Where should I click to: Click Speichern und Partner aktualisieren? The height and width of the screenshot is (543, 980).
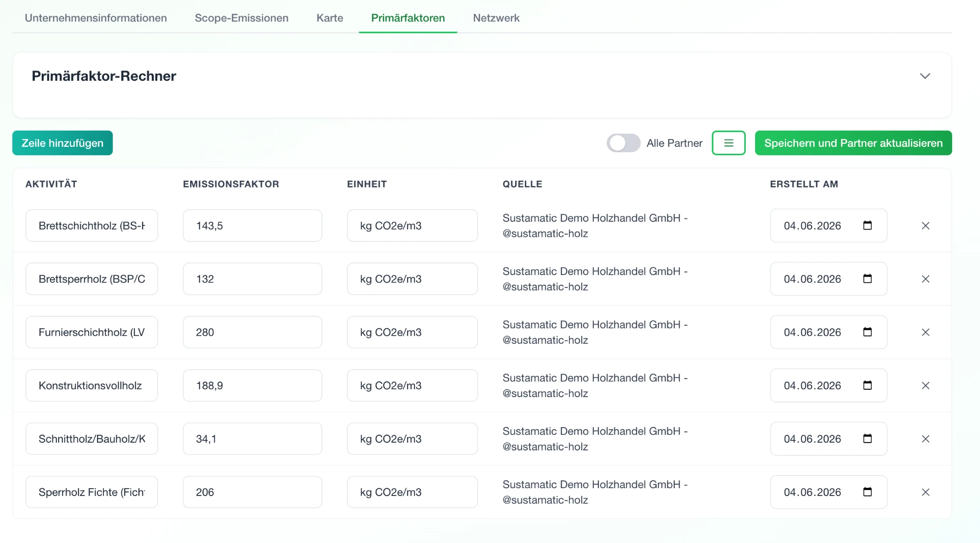click(x=854, y=143)
